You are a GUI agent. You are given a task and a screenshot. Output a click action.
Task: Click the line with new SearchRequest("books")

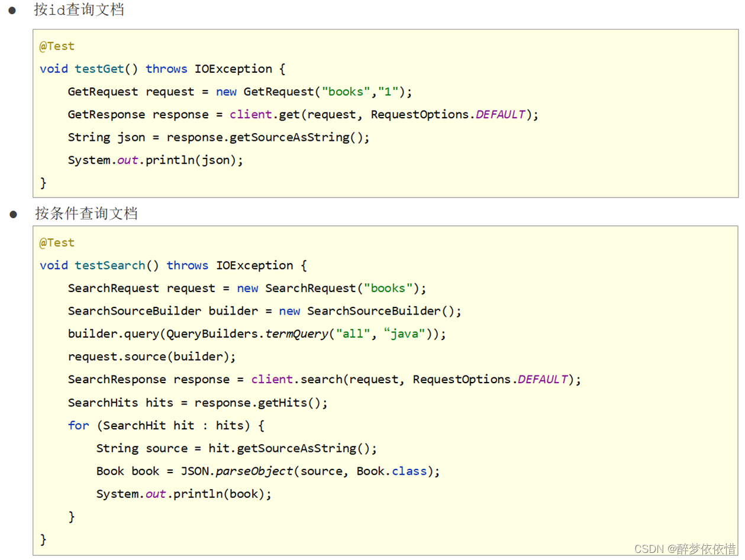tap(247, 289)
